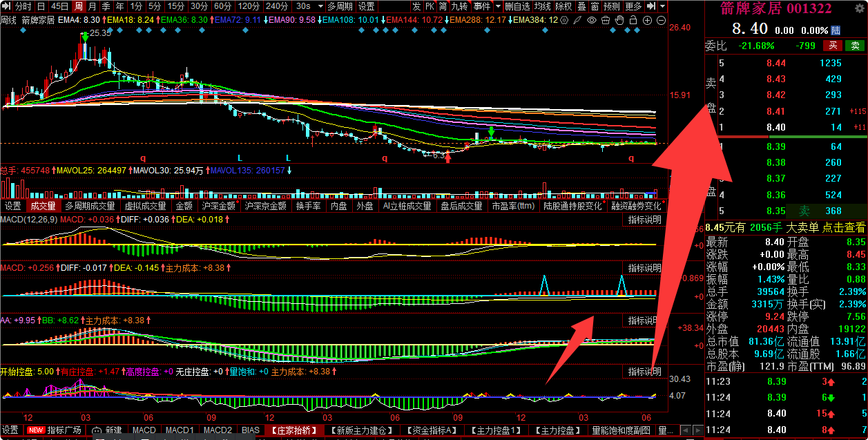
Task: Open indicator settings gear beside EMA384
Action: tap(564, 20)
